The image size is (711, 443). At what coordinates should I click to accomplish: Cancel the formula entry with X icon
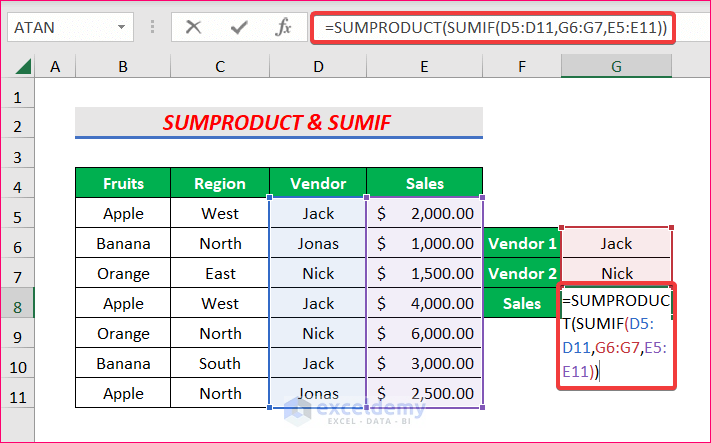point(194,27)
